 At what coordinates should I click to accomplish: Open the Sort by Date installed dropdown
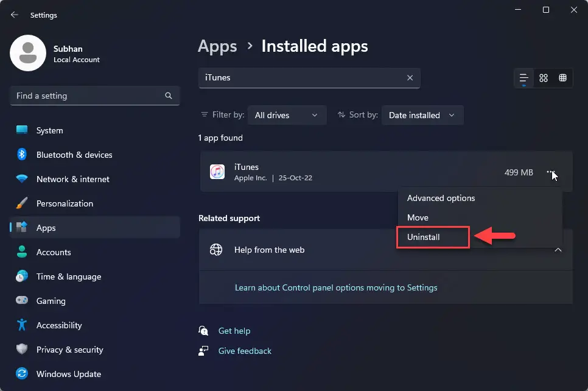tap(422, 115)
